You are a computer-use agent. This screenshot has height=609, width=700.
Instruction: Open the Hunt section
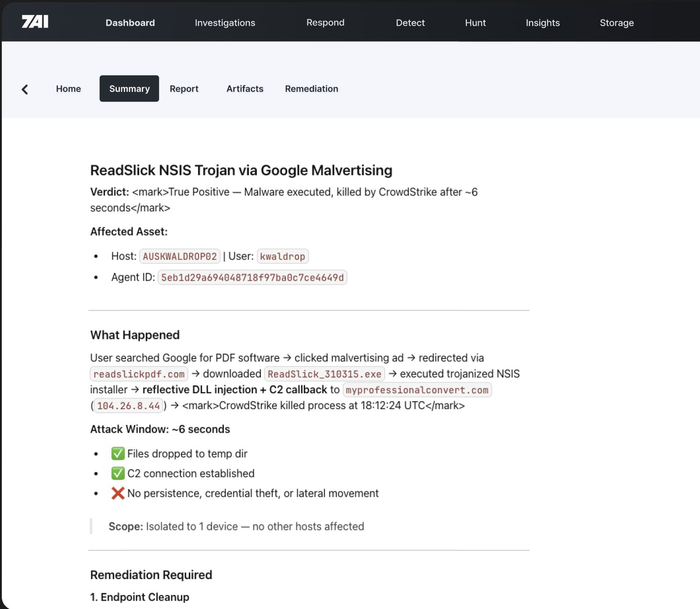point(475,23)
